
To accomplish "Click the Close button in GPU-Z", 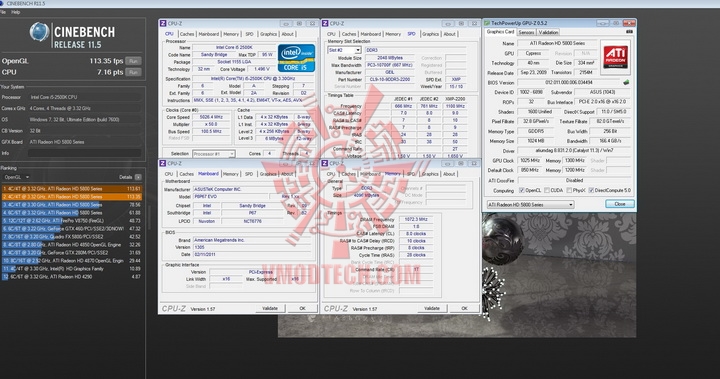I will [619, 204].
